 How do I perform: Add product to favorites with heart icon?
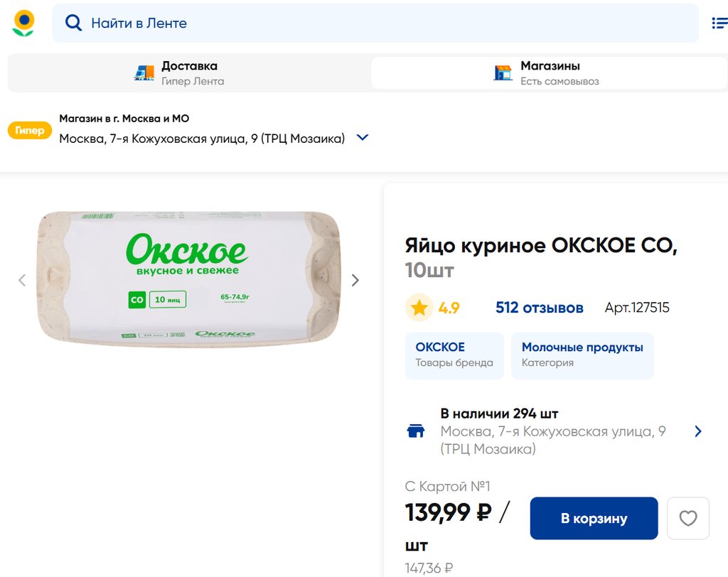point(687,518)
